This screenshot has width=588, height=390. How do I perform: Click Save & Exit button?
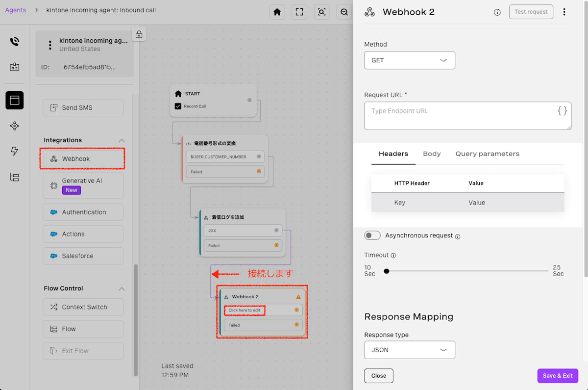coord(558,376)
